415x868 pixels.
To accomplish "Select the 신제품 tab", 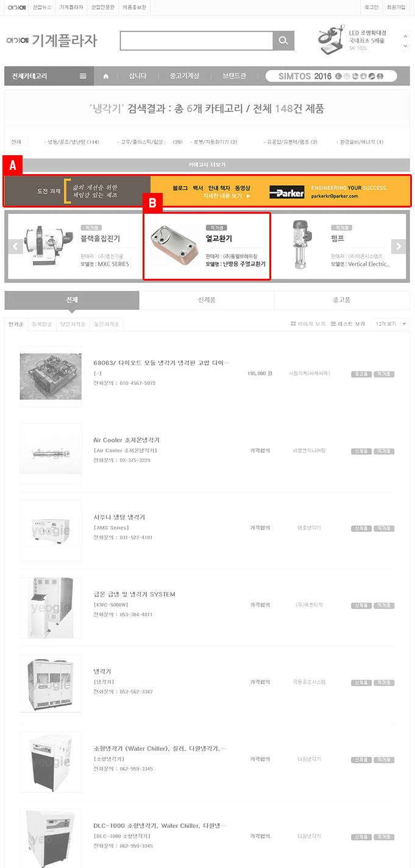I will pyautogui.click(x=207, y=300).
